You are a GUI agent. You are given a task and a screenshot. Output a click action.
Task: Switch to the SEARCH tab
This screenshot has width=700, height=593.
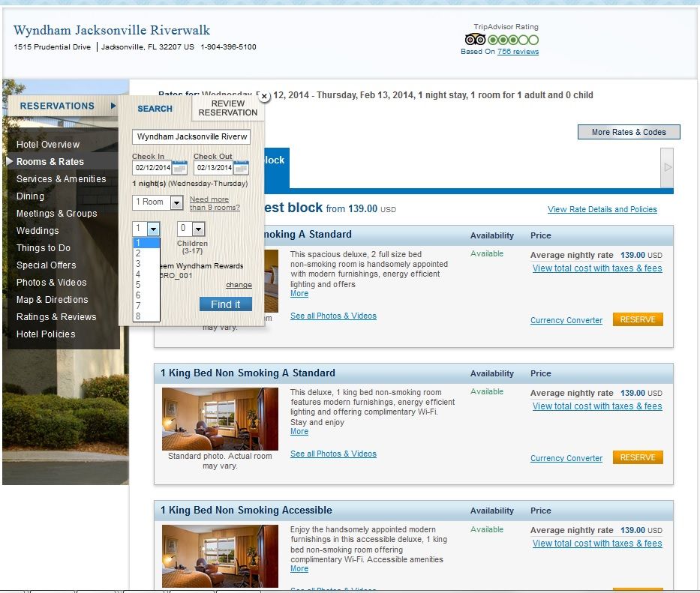(x=155, y=109)
